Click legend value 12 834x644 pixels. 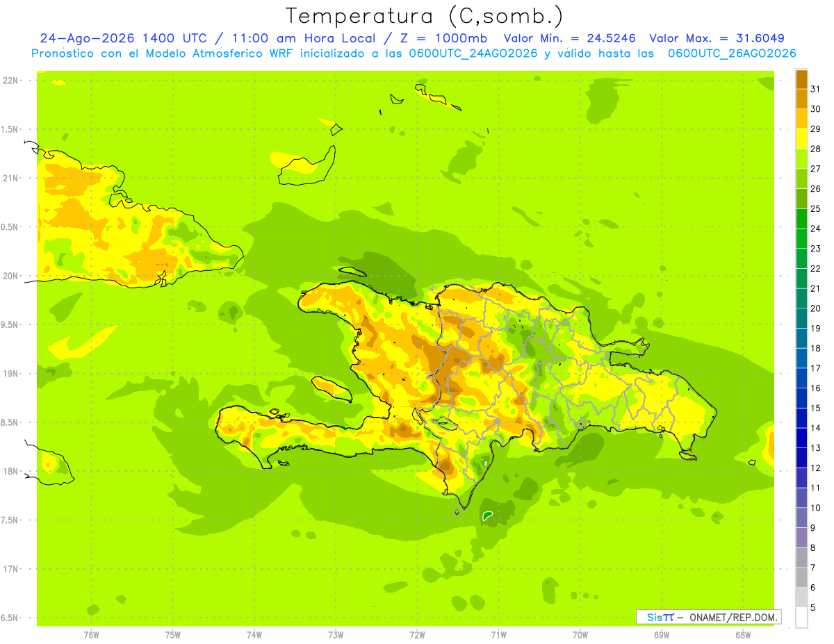pos(816,468)
